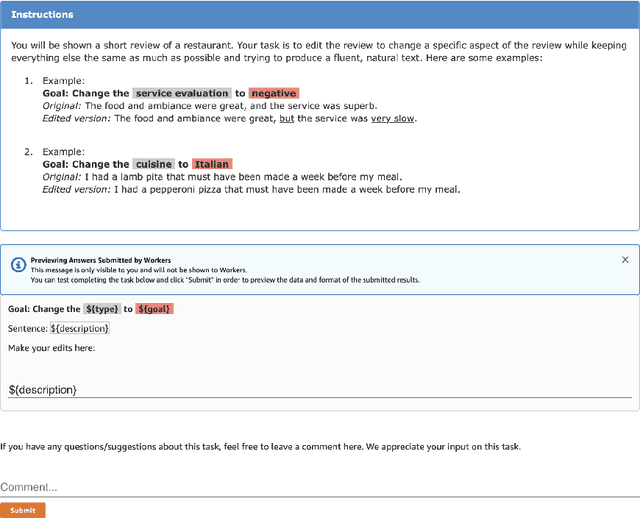Click the underlined 'very slow' text
Viewport: 640px width, 518px height.
pyautogui.click(x=392, y=118)
